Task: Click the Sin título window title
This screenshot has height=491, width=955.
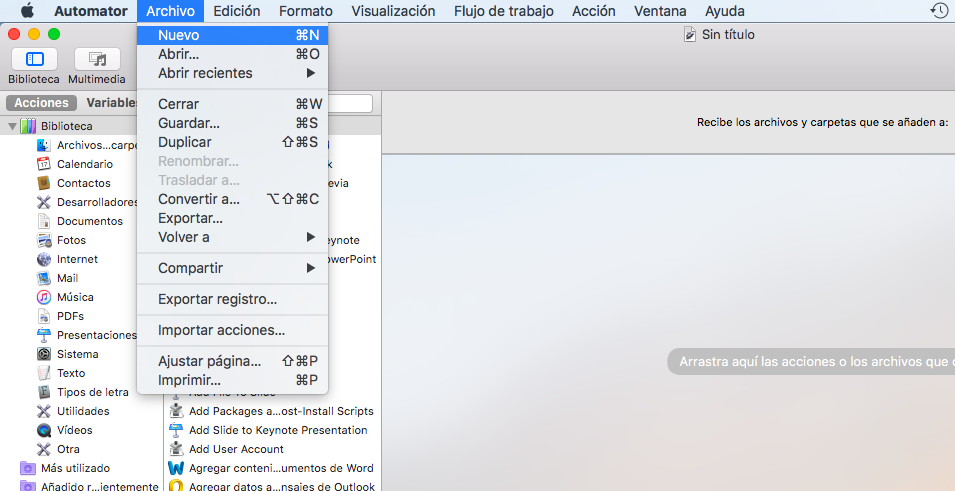Action: click(x=728, y=35)
